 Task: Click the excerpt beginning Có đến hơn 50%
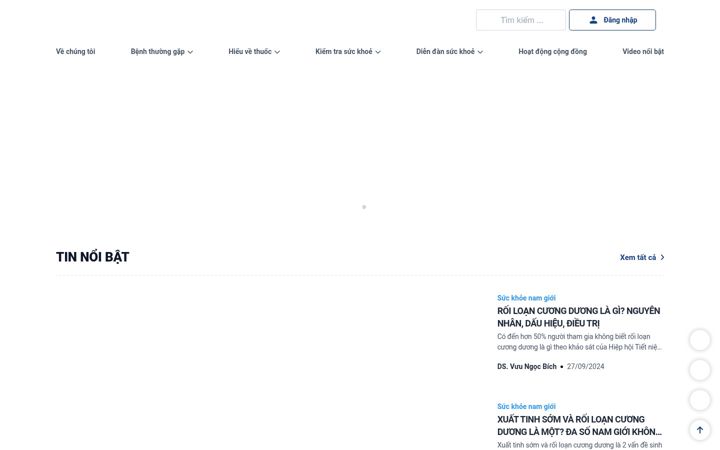click(579, 342)
